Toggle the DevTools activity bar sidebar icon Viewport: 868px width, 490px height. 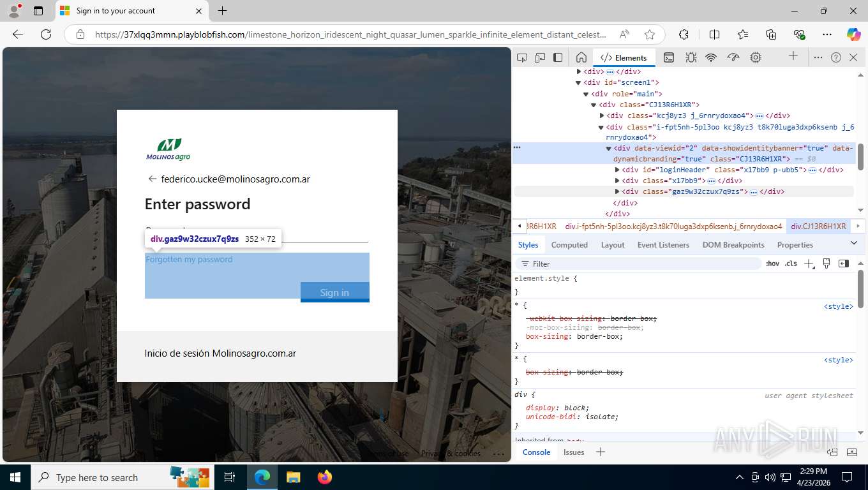point(558,57)
